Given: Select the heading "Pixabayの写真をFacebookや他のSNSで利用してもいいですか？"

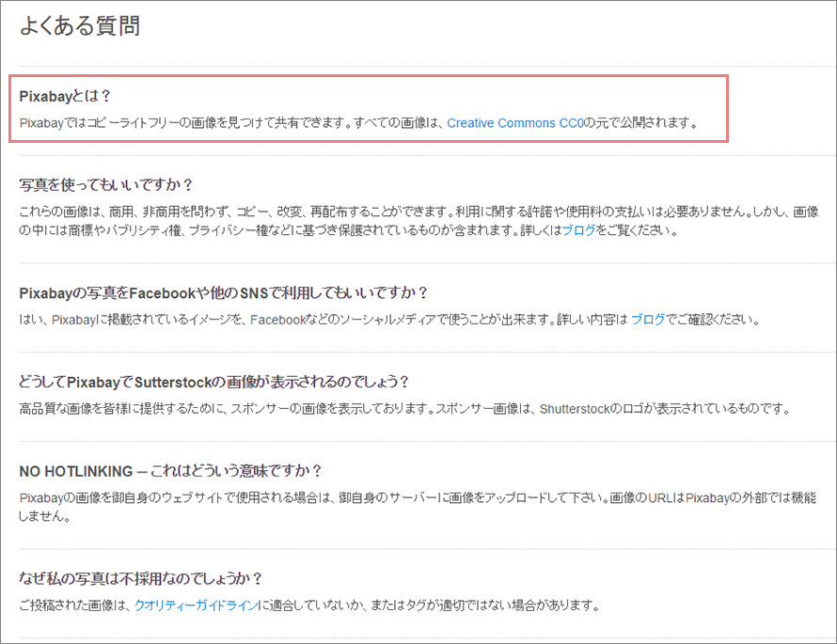Looking at the screenshot, I should point(224,293).
